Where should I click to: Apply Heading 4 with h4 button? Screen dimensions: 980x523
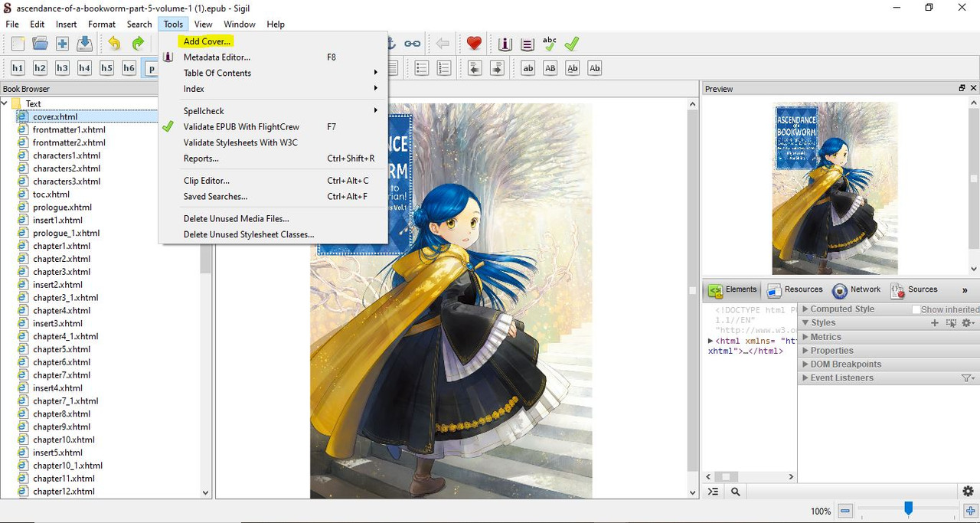click(x=84, y=68)
